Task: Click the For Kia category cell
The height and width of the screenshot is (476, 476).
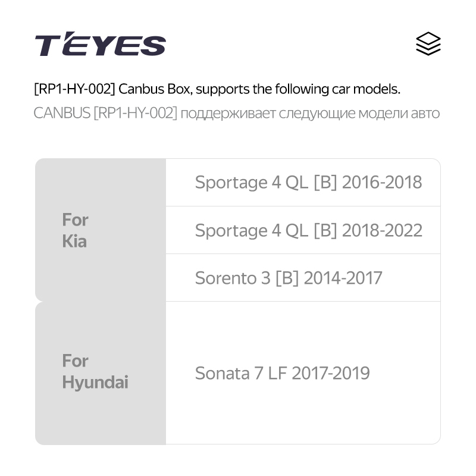Action: 101,230
